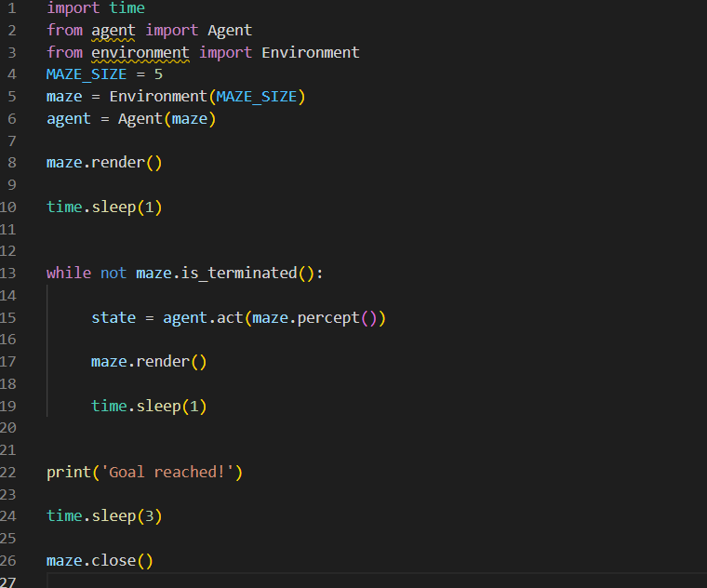Image resolution: width=707 pixels, height=588 pixels.
Task: Click the 'while' keyword on line 13
Action: [x=69, y=274]
